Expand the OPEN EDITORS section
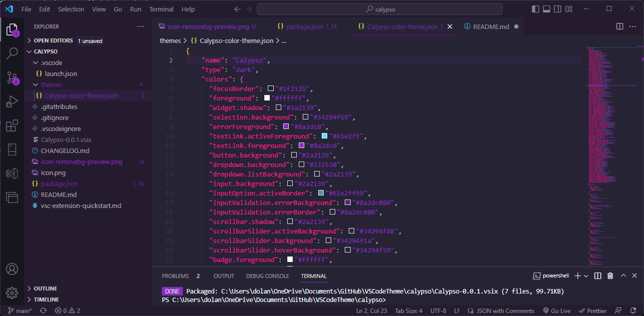The height and width of the screenshot is (316, 644). (54, 40)
